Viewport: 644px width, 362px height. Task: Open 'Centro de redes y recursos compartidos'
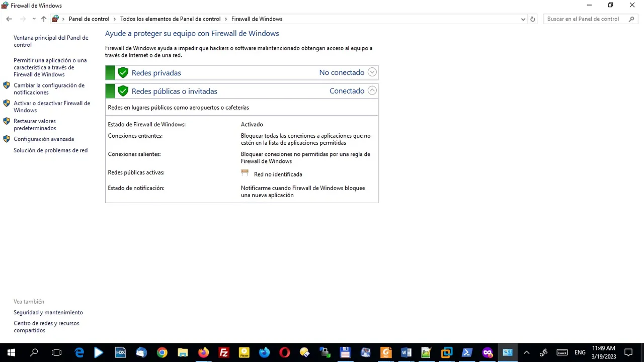pyautogui.click(x=46, y=327)
